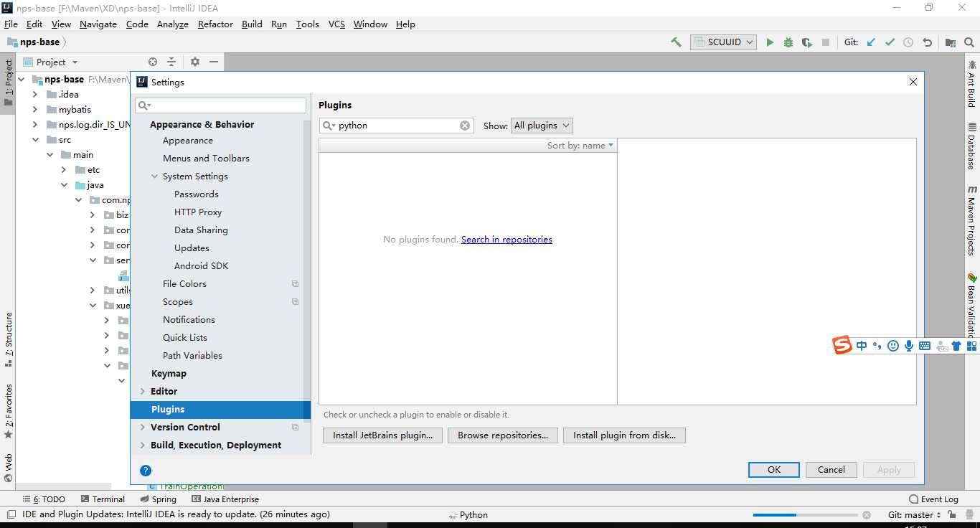Screen dimensions: 980x528
Task: Show Git history clock icon
Action: pos(908,42)
